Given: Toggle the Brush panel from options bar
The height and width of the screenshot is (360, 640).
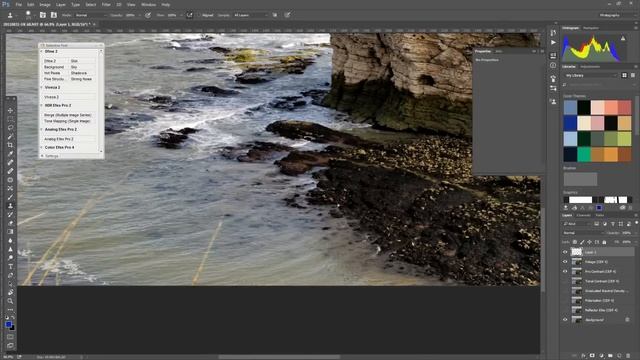Looking at the screenshot, I should (x=43, y=15).
